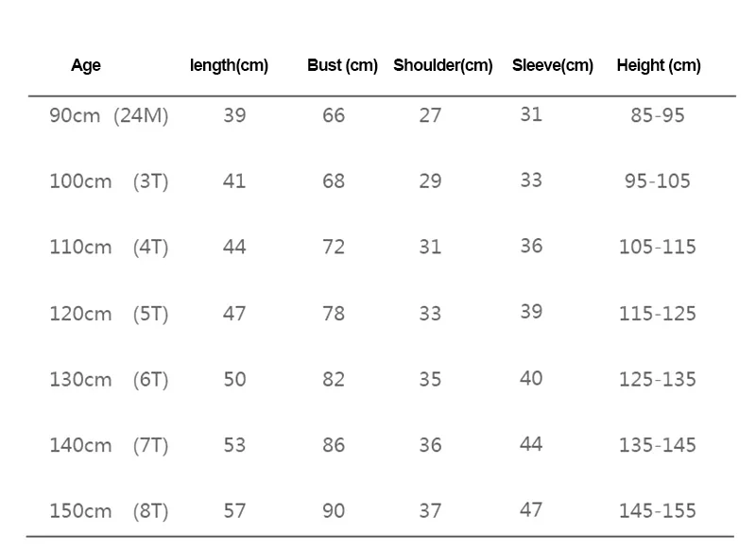This screenshot has width=756, height=550.
Task: Select length value 57 in the 8T row
Action: tap(234, 511)
